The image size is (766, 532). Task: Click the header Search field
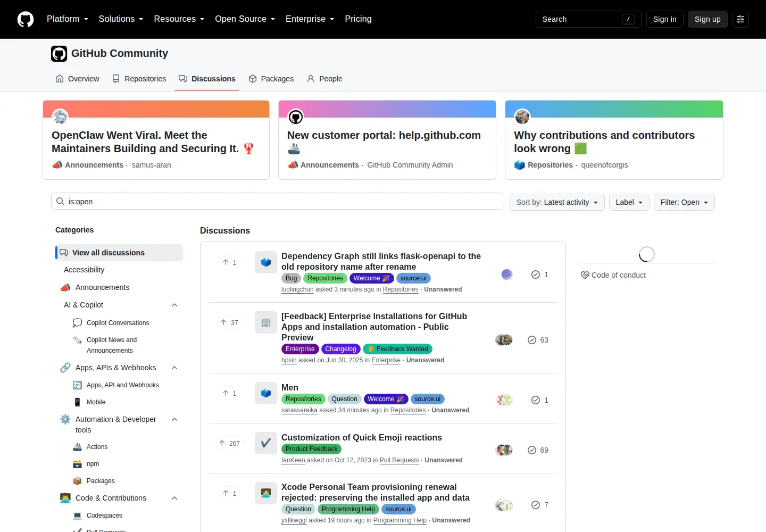click(588, 19)
